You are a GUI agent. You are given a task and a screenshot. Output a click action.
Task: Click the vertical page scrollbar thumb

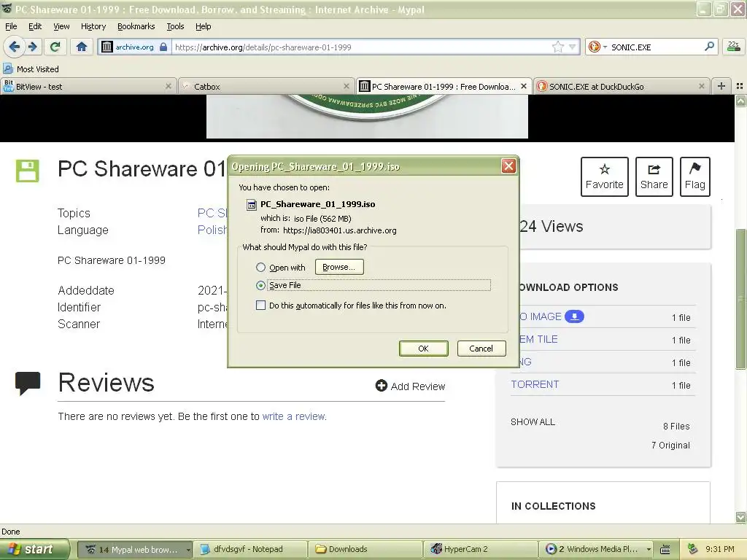pos(740,298)
